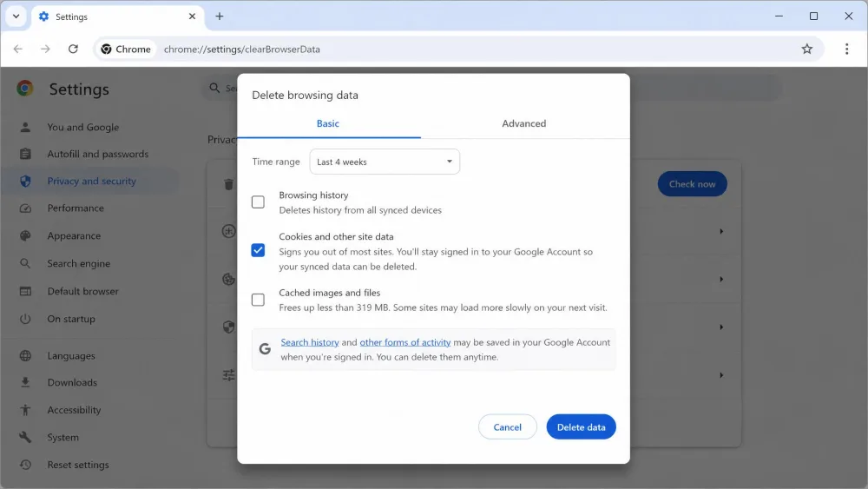Screen dimensions: 868x489
Task: Click the Delete data button
Action: (581, 427)
